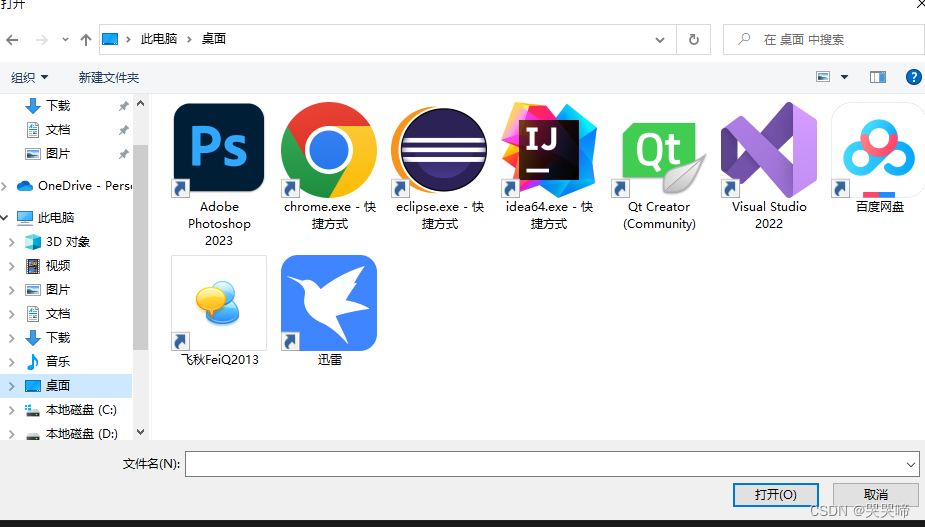Open pinned 下载 quick access item
Screen dimensions: 925x527
point(58,106)
